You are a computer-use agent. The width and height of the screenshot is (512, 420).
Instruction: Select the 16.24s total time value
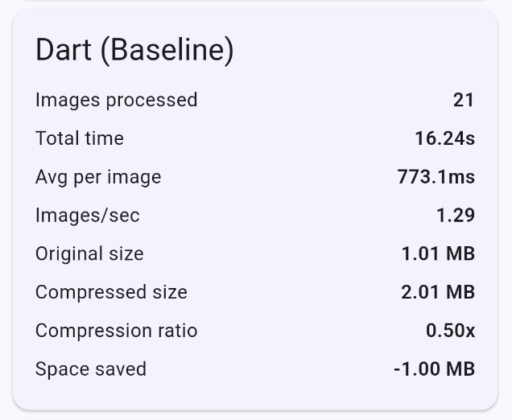[444, 138]
